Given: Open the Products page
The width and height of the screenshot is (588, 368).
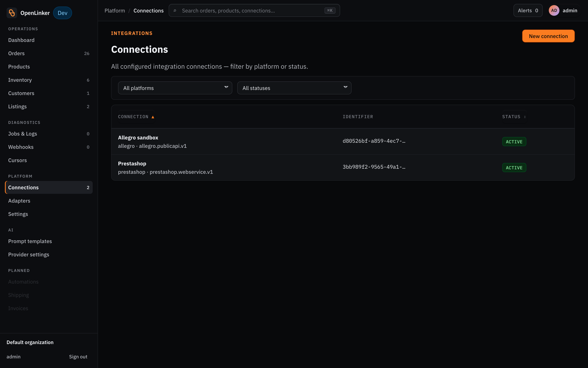Looking at the screenshot, I should click(49, 67).
